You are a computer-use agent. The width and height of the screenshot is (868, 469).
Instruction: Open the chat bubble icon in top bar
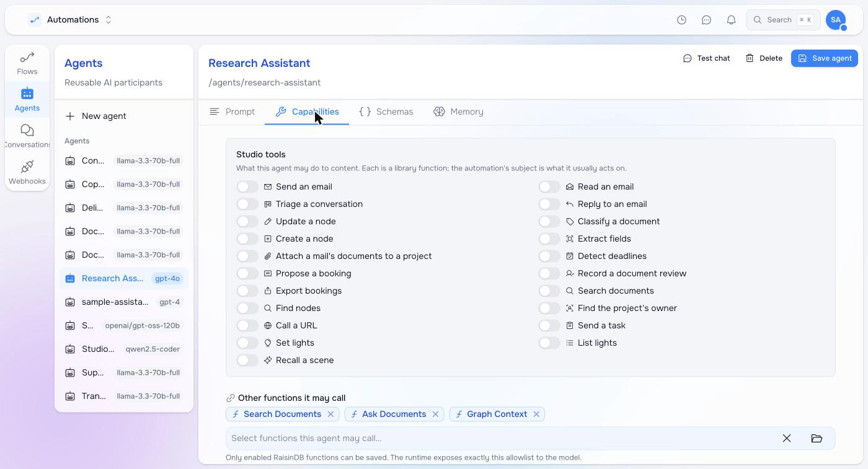706,20
